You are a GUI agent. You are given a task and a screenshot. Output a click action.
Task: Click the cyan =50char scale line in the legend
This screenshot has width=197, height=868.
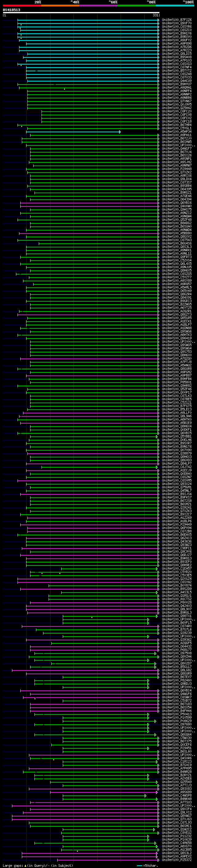[139, 865]
